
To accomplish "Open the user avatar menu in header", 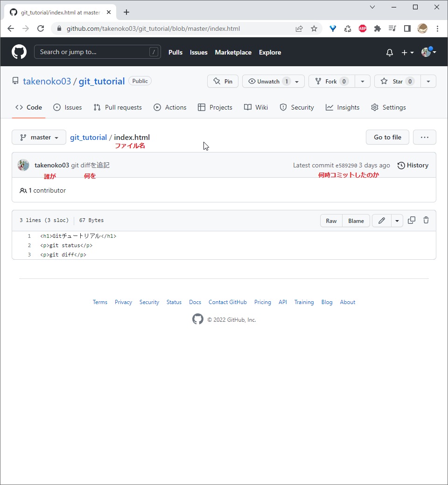I will (428, 52).
